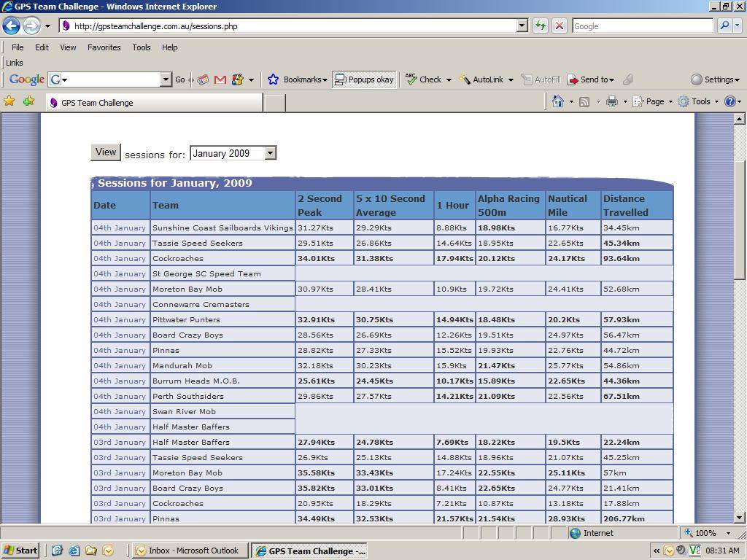Open Gmail icon in Google toolbar

pyautogui.click(x=220, y=79)
